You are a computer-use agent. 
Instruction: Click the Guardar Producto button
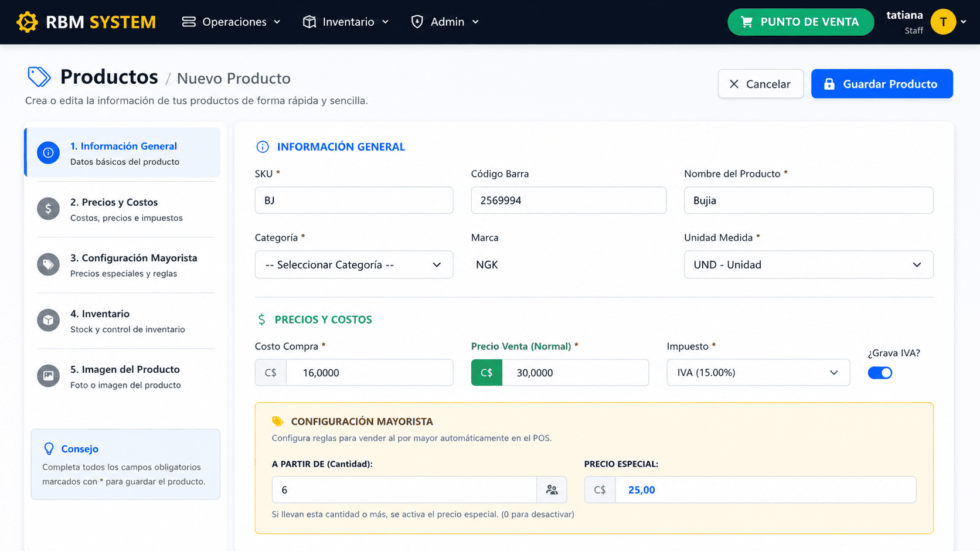point(882,84)
